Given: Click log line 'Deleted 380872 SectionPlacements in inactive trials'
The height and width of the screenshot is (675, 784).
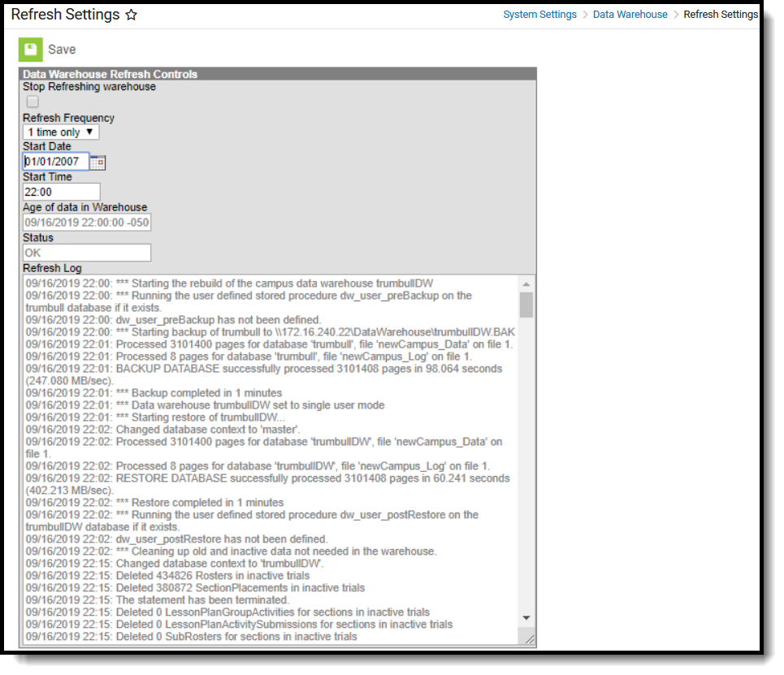Looking at the screenshot, I should click(x=195, y=588).
